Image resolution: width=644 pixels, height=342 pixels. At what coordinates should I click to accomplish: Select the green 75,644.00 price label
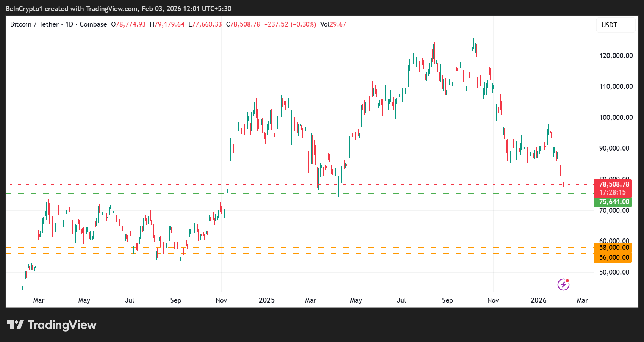(x=614, y=202)
